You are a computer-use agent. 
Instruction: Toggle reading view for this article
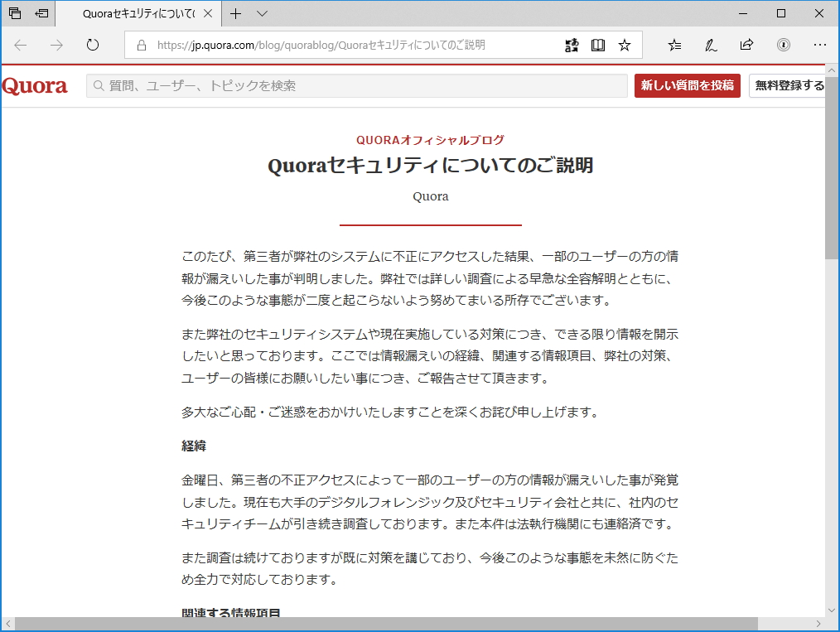(x=598, y=46)
